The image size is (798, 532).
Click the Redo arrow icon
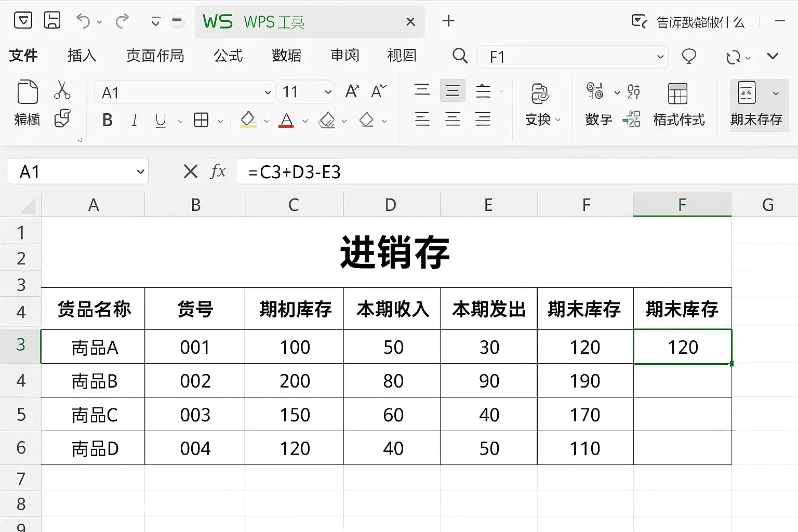tap(122, 21)
